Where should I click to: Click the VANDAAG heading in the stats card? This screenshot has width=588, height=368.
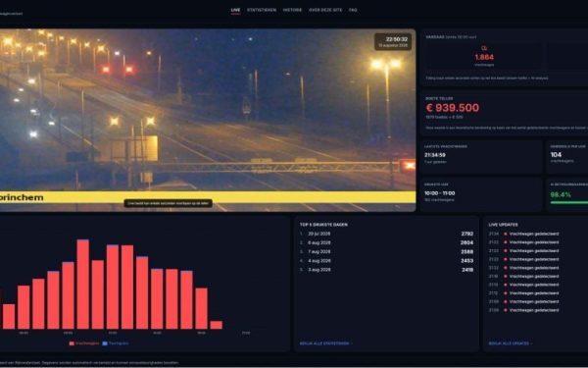pyautogui.click(x=435, y=37)
